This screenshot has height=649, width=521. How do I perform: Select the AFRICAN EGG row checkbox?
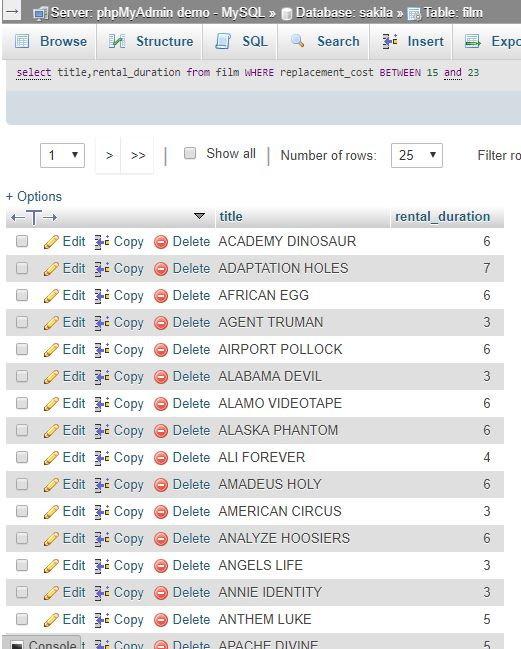22,295
